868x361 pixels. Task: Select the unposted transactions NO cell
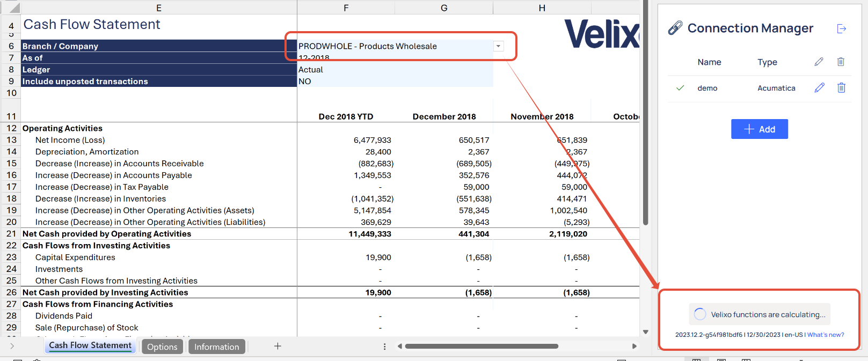pos(395,82)
